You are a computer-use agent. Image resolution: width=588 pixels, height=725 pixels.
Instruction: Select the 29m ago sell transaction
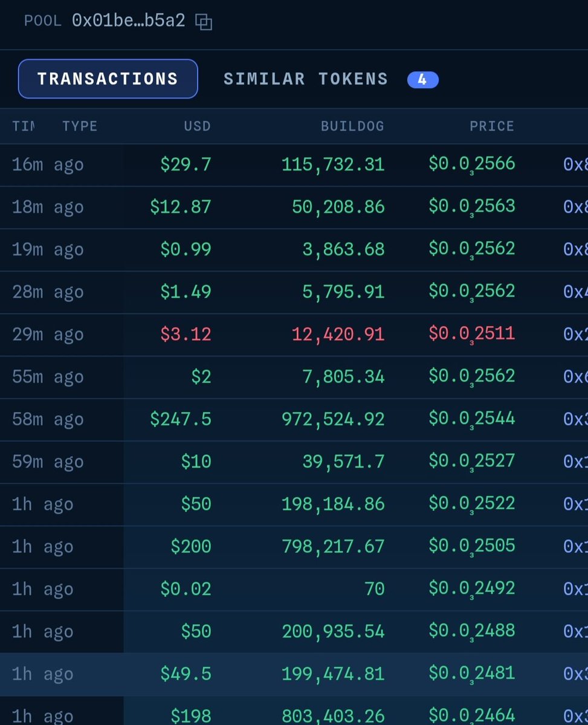[48, 334]
